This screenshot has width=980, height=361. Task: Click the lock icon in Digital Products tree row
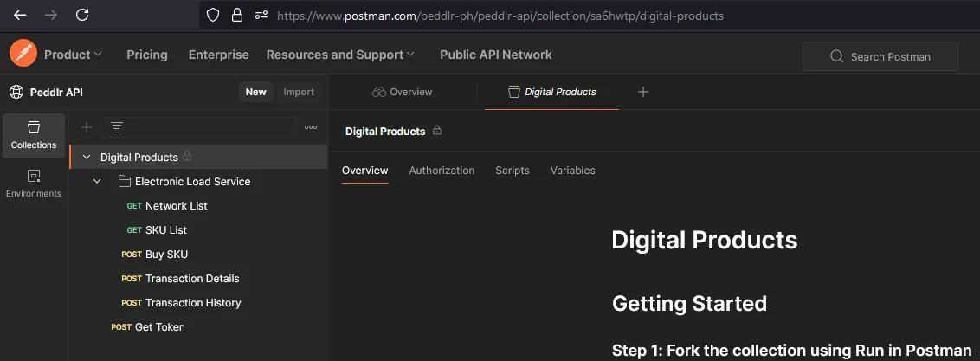pos(187,156)
